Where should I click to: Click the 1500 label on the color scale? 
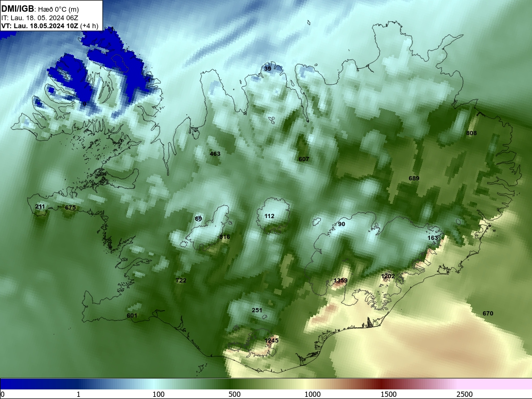coord(388,394)
